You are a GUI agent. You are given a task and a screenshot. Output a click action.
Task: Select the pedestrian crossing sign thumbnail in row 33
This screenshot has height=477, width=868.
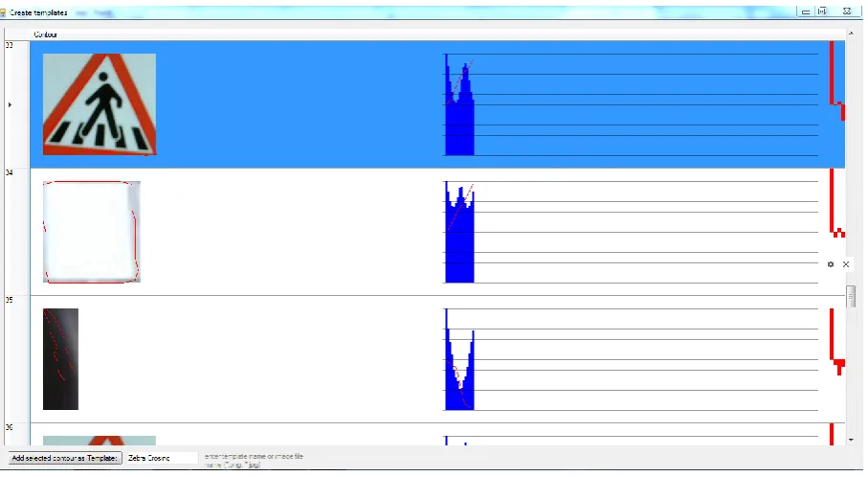pos(100,104)
